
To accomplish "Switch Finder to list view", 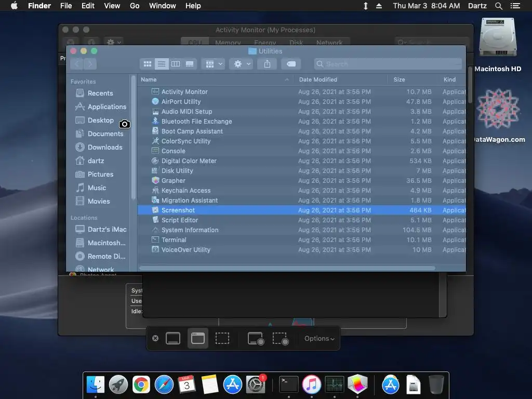I will [162, 64].
